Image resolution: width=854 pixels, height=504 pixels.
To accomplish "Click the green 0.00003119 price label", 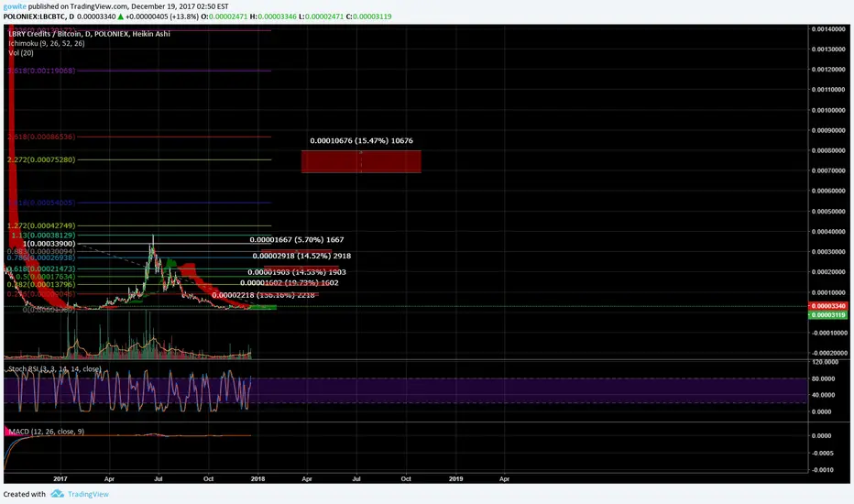I will pyautogui.click(x=829, y=315).
